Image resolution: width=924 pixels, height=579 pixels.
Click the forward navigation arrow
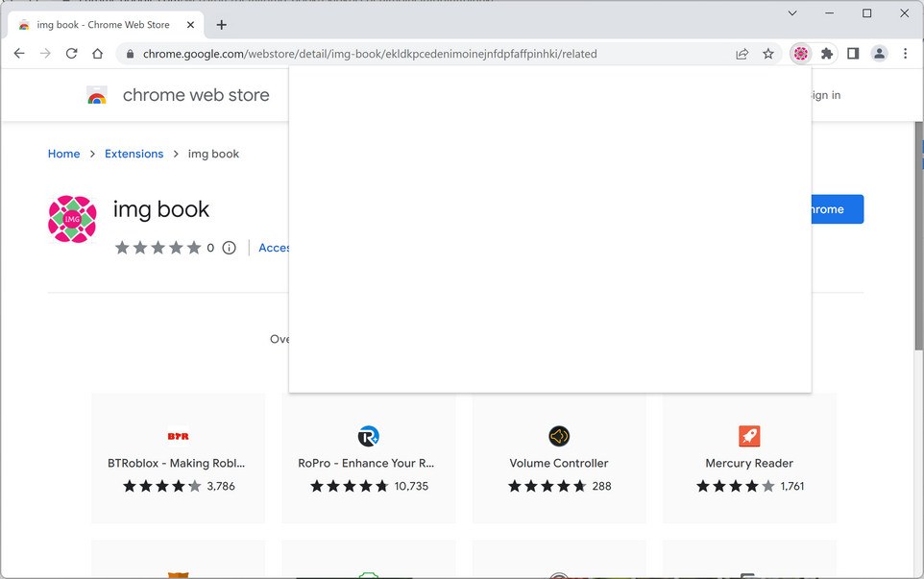pos(45,54)
